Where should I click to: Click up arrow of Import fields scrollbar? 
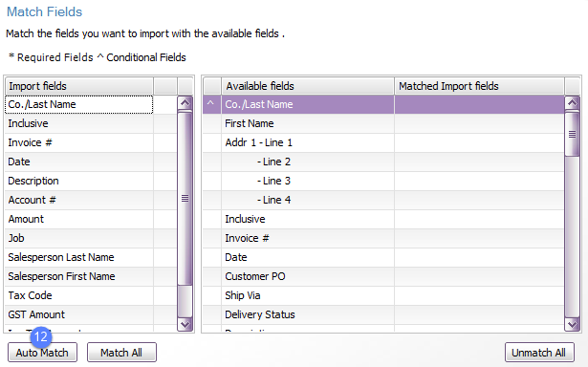click(x=185, y=103)
